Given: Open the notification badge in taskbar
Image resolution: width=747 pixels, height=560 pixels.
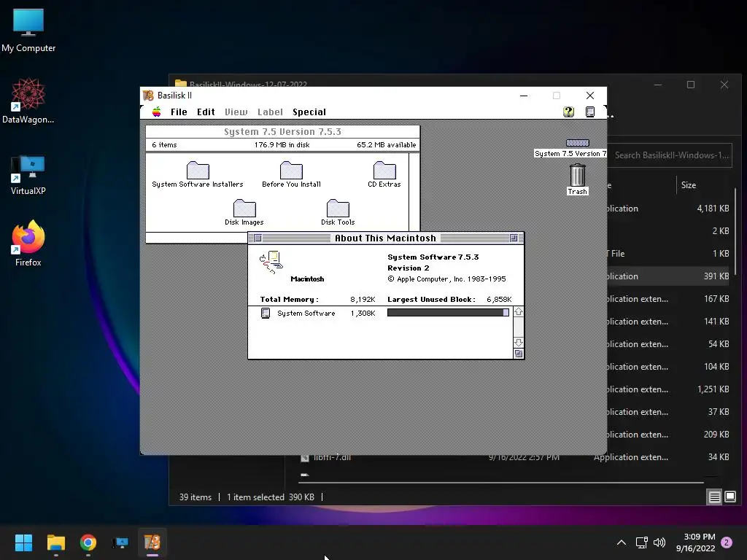Looking at the screenshot, I should coord(727,542).
